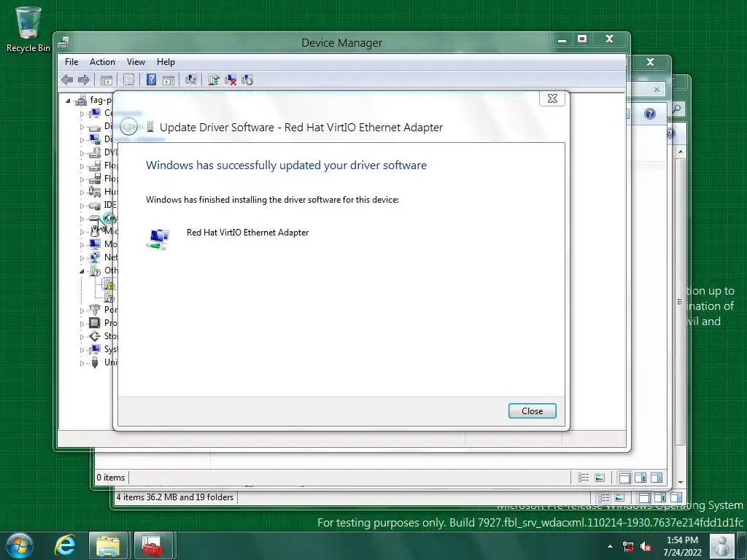747x560 pixels.
Task: Open the View menu in Device Manager
Action: 136,62
